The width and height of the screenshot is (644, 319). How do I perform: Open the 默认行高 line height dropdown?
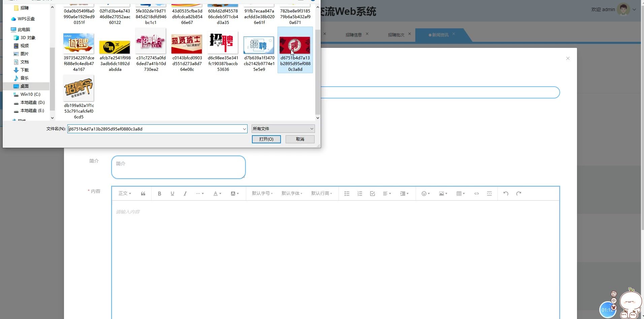coord(321,194)
